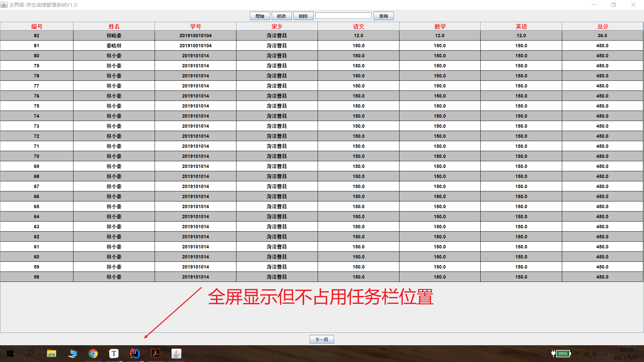Viewport: 644px width, 362px height.
Task: Click the battery 99% tray icon
Action: 561,354
